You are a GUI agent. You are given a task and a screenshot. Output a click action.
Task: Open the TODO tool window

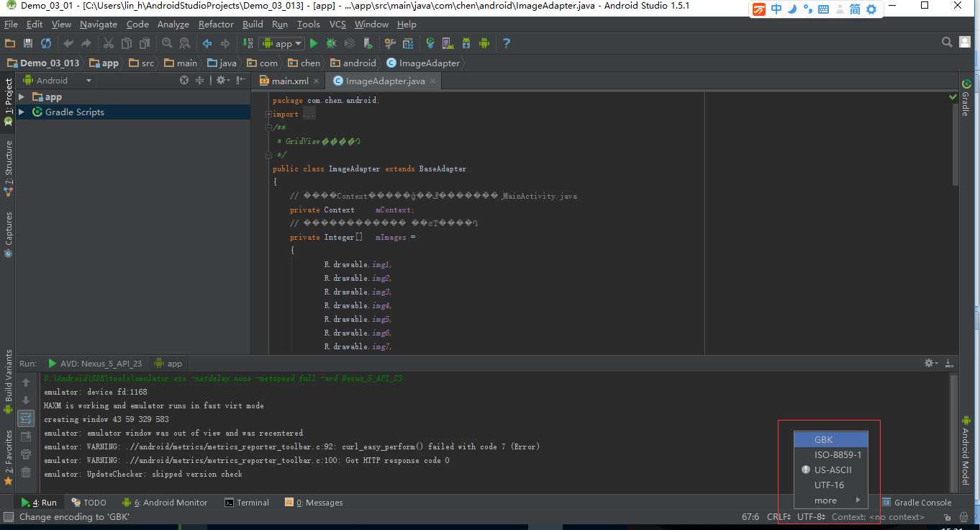pos(89,503)
